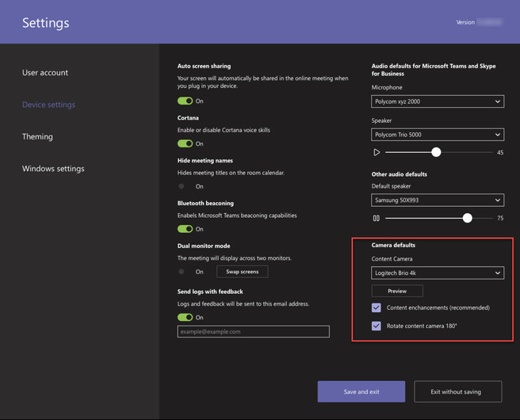Toggle Auto screen sharing switch

tap(185, 101)
